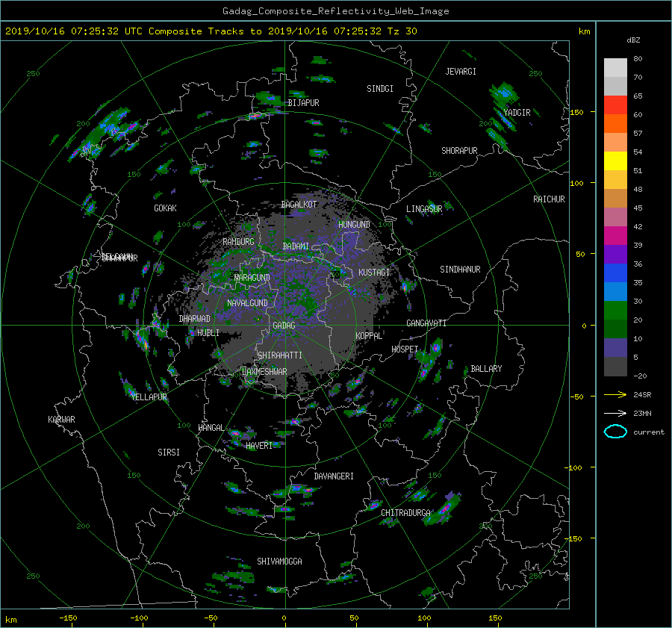Click the UTC Composite Tracks timestamp header
The height and width of the screenshot is (628, 672).
211,31
